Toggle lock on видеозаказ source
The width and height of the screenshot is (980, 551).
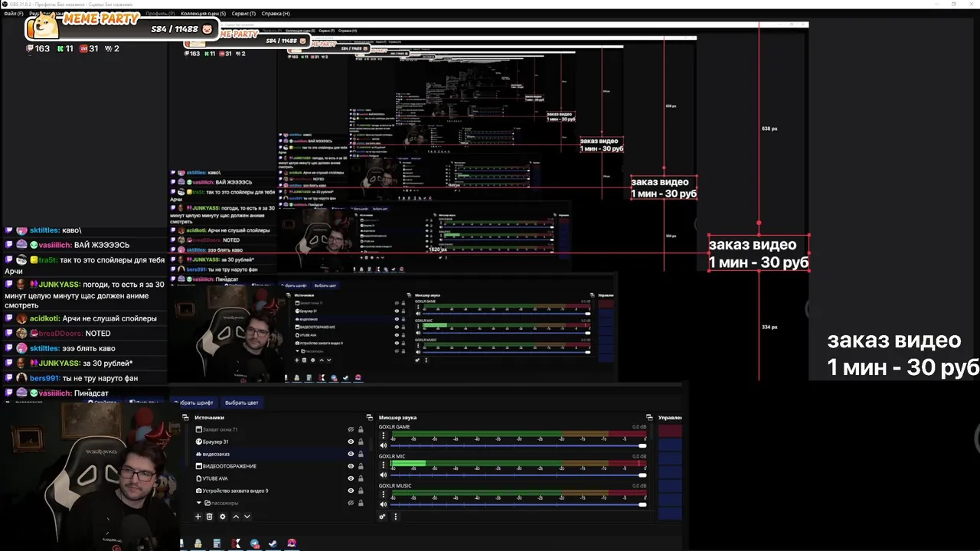[361, 454]
